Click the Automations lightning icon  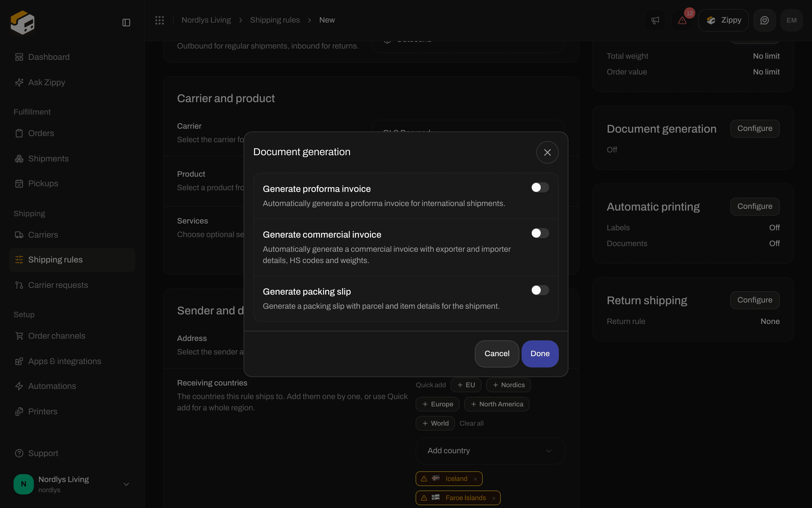[x=19, y=386]
